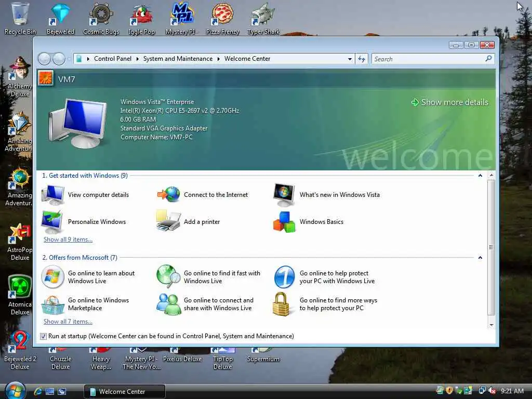Click the Refresh button beside the address bar
Viewport: 532px width, 399px height.
coord(362,59)
